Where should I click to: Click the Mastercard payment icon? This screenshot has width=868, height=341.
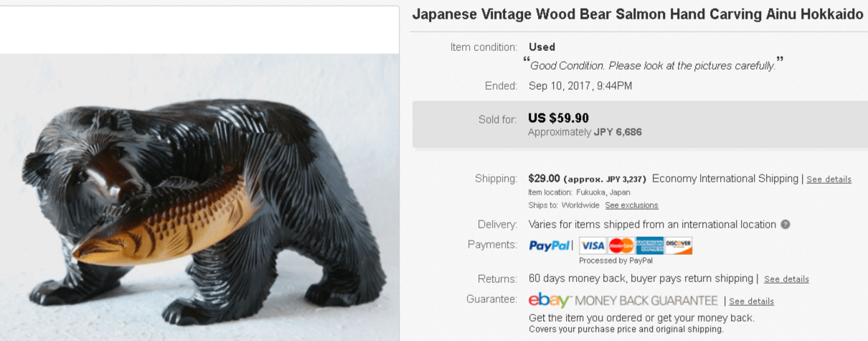click(621, 246)
